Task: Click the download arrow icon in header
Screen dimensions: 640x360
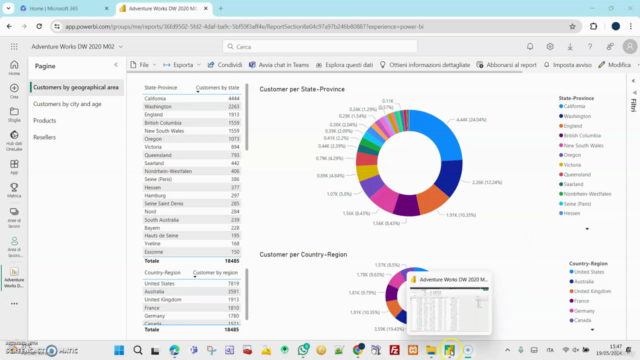Action: tap(570, 47)
